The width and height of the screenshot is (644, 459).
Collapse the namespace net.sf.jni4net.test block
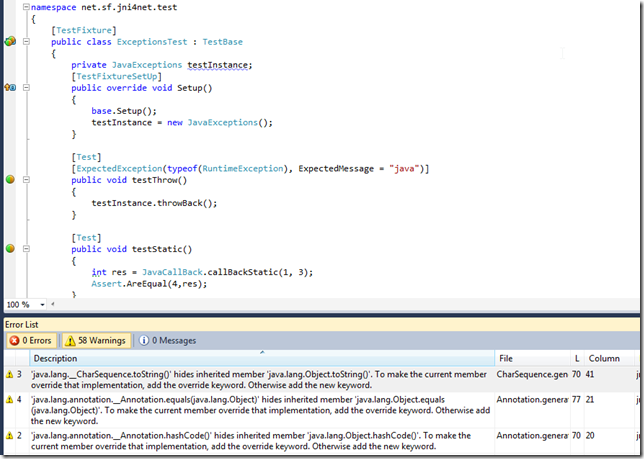[x=27, y=6]
